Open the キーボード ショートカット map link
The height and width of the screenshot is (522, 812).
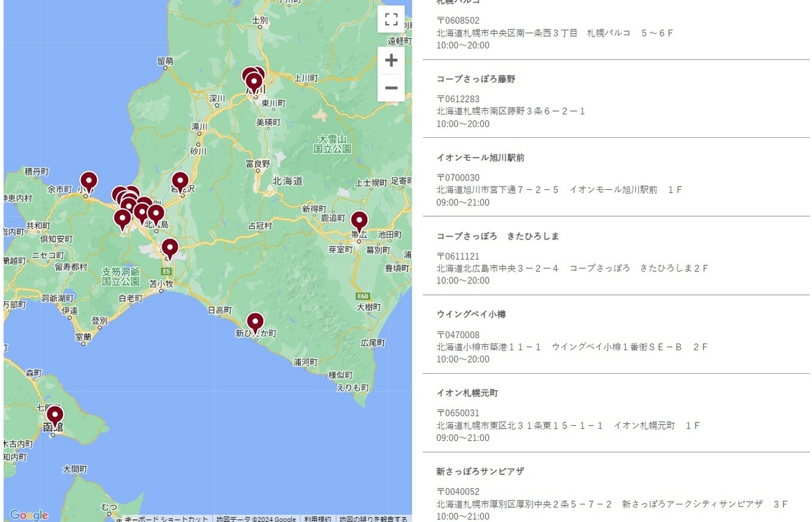coord(166,519)
